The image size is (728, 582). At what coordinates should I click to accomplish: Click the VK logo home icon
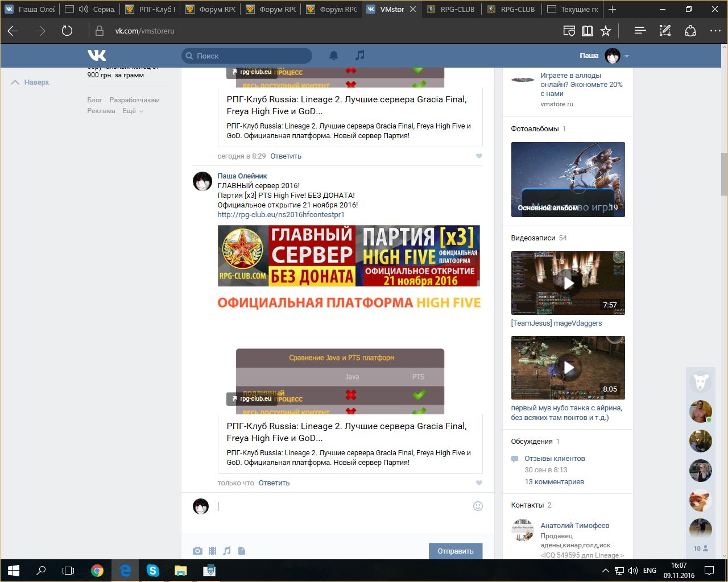[x=97, y=55]
